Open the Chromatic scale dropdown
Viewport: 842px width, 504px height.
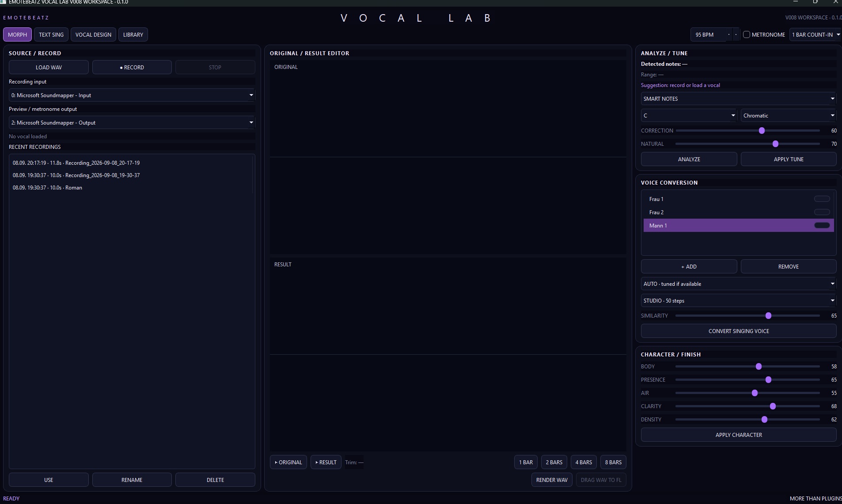[x=789, y=115]
